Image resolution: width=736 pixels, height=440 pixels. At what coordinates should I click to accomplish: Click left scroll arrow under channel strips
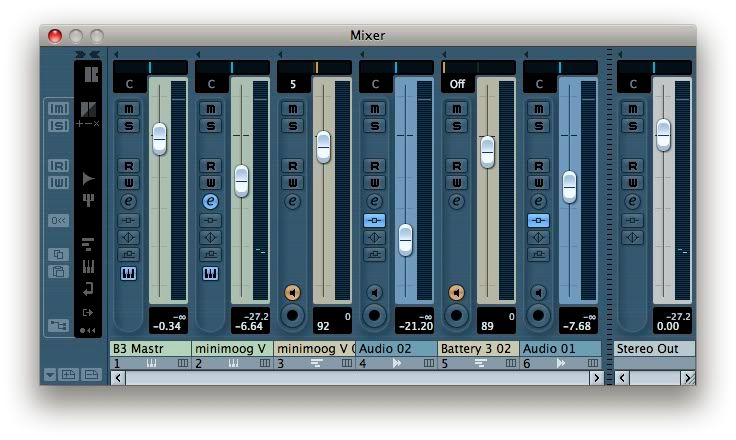coord(118,378)
